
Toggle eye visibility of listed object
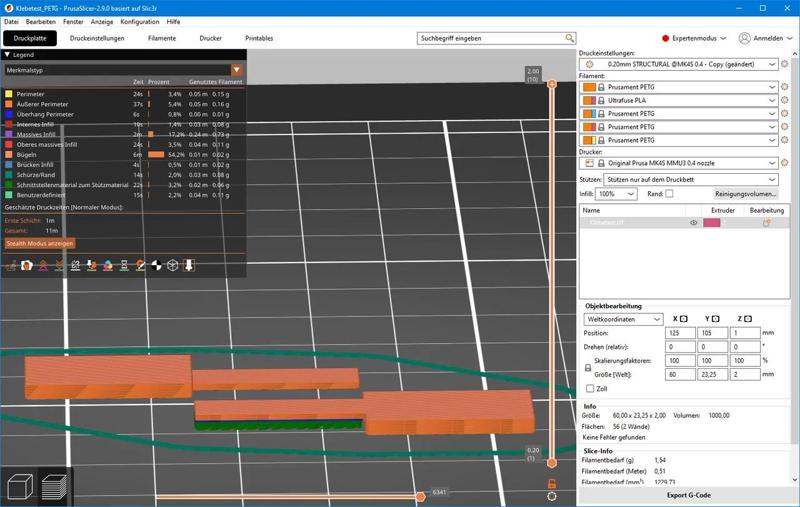pyautogui.click(x=693, y=223)
